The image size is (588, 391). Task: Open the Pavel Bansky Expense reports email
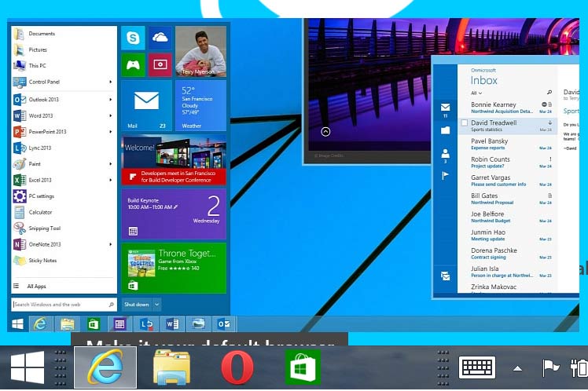point(506,144)
